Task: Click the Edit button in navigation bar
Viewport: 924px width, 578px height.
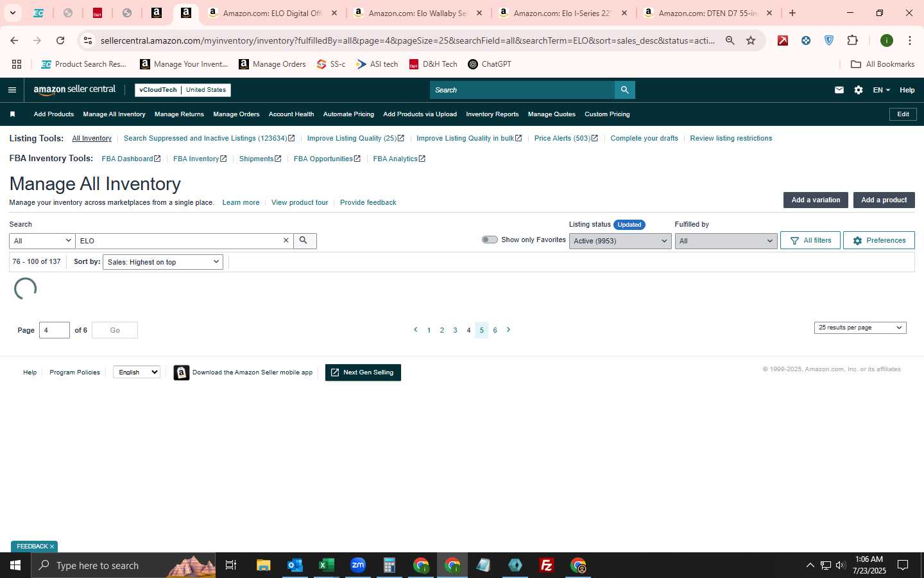Action: click(x=903, y=114)
